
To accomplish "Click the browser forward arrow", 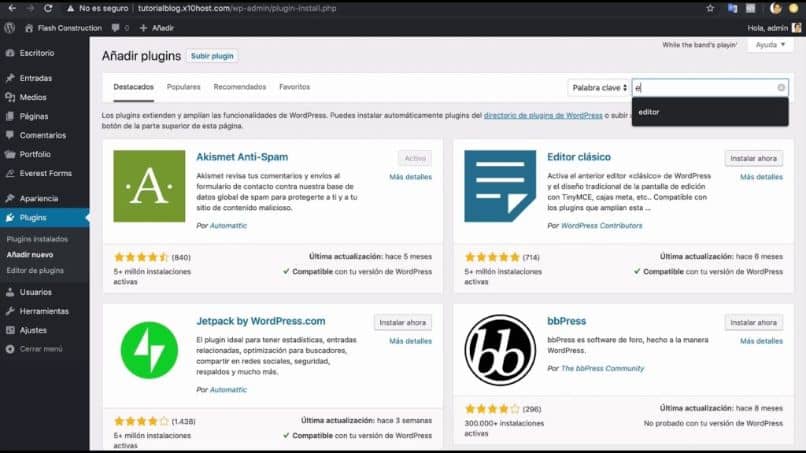I will (x=30, y=8).
